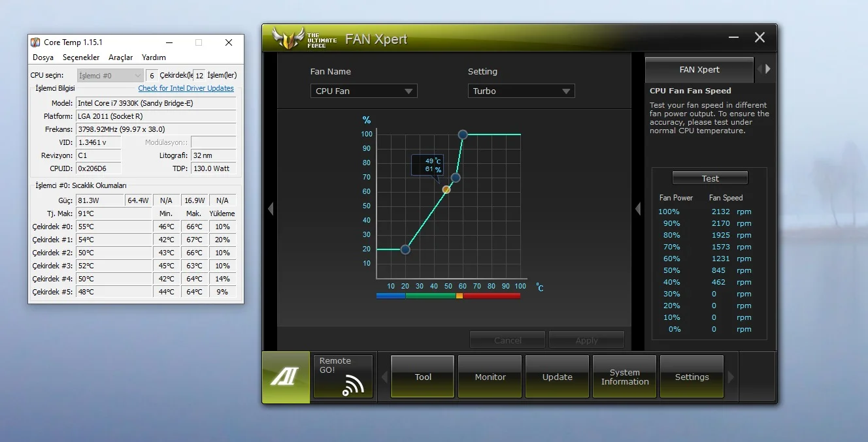
Task: Click the VID value field
Action: [x=98, y=142]
